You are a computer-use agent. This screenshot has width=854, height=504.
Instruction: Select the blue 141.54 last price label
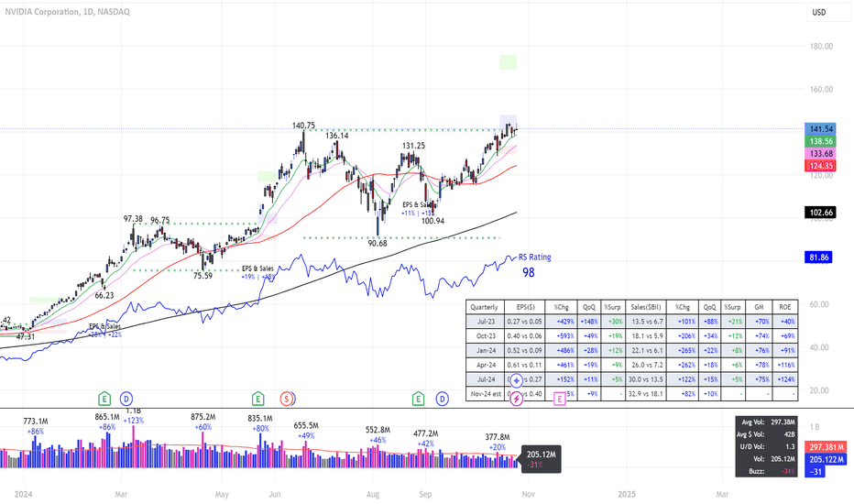pos(821,129)
